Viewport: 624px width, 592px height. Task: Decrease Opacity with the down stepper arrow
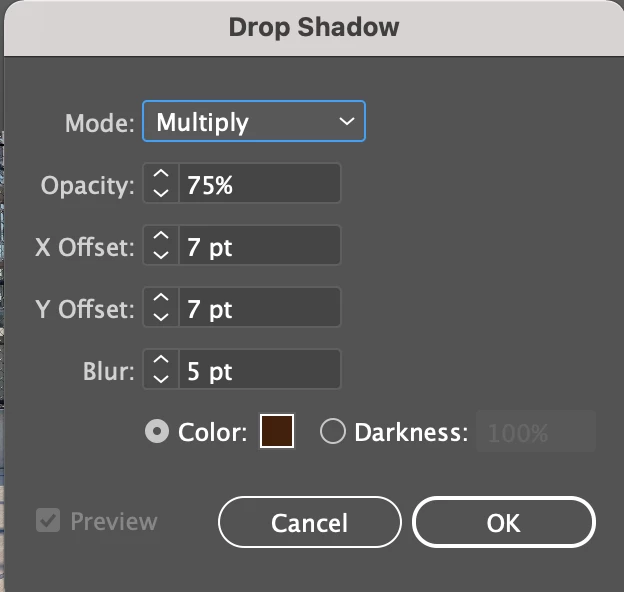pyautogui.click(x=161, y=193)
